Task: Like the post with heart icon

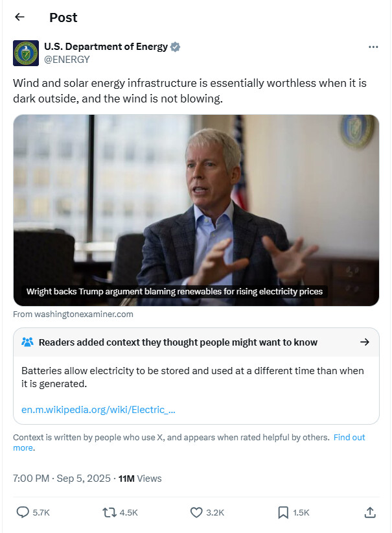Action: pyautogui.click(x=196, y=512)
